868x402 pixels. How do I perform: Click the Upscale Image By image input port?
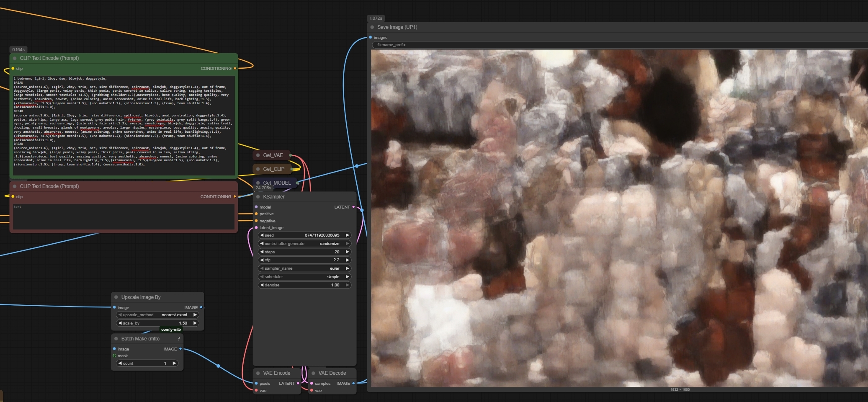(114, 307)
